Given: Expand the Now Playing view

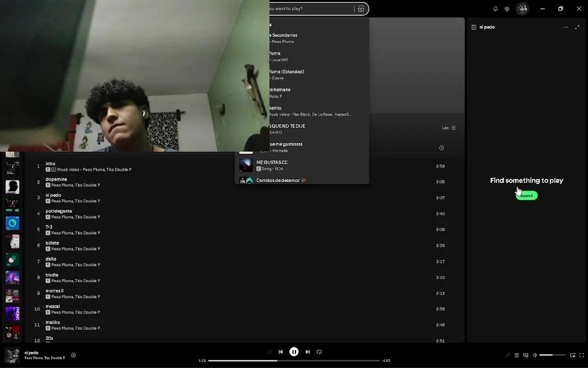Looking at the screenshot, I should [x=577, y=27].
